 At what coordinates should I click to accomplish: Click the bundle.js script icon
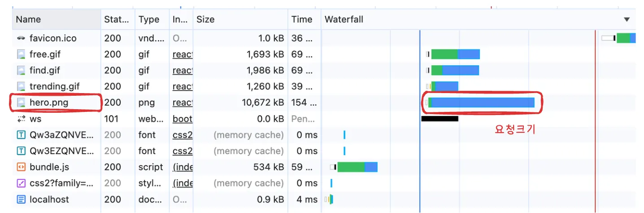(21, 167)
